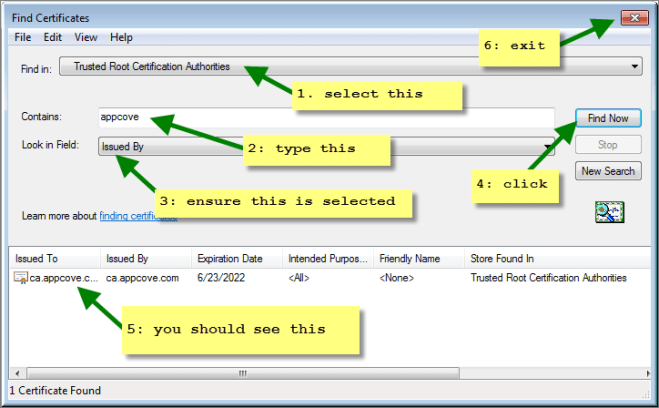The image size is (659, 408).
Task: Expand the Find in store dropdown
Action: pyautogui.click(x=350, y=67)
